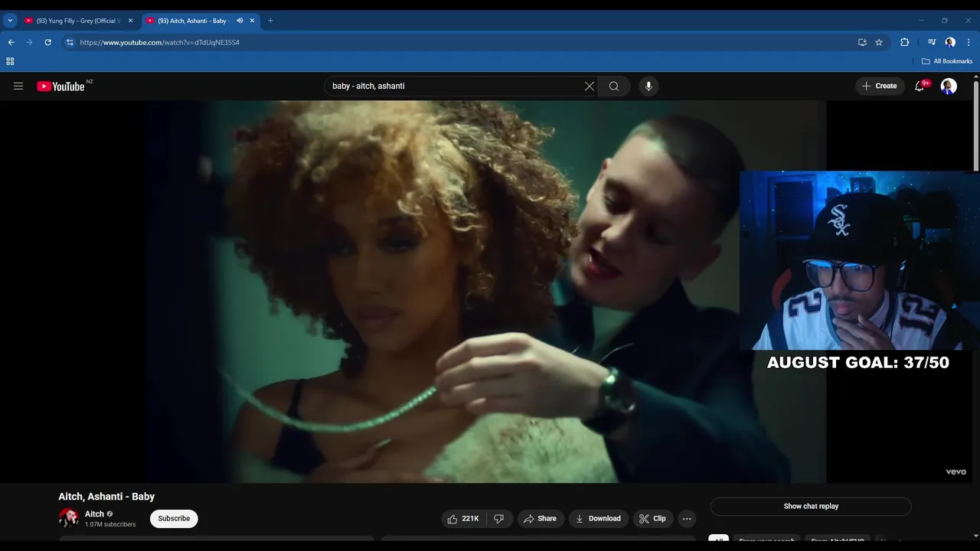Show chat replay
This screenshot has width=980, height=551.
coord(811,507)
